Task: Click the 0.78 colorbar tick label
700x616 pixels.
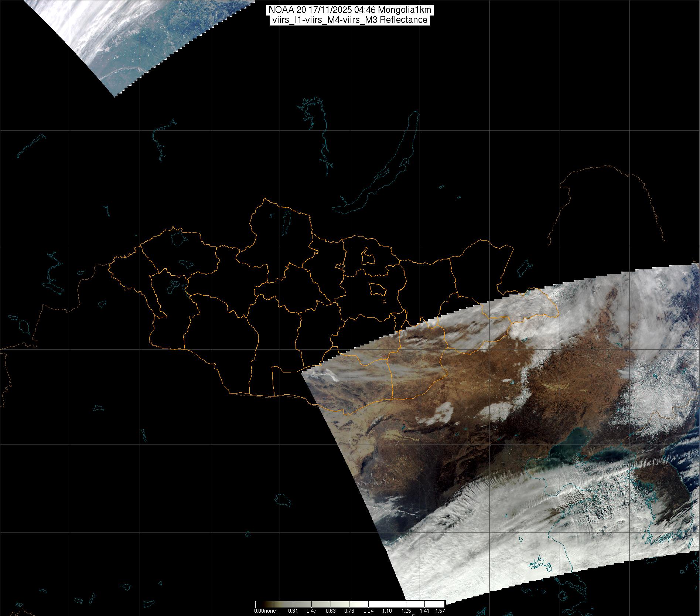Action: pyautogui.click(x=349, y=611)
